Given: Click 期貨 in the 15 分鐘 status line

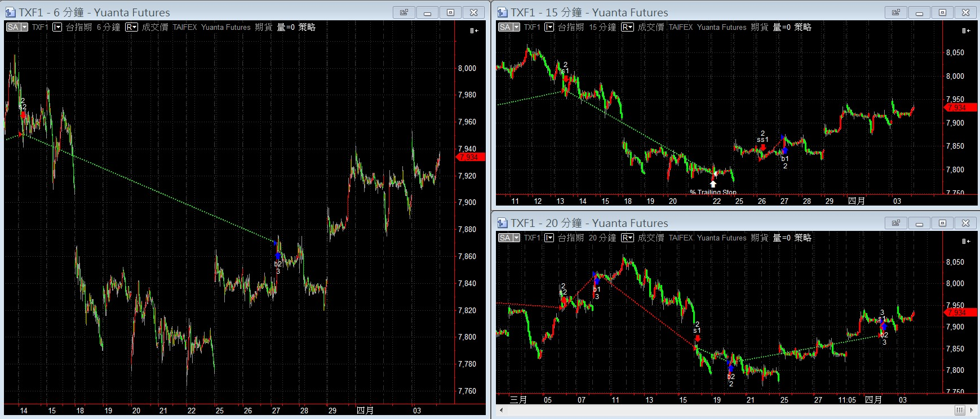Looking at the screenshot, I should pos(760,27).
